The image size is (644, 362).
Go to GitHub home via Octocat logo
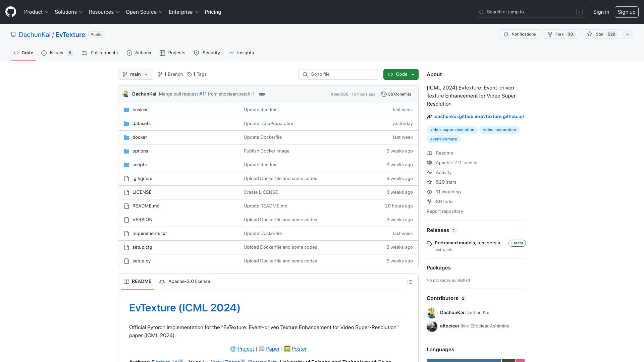coord(11,12)
